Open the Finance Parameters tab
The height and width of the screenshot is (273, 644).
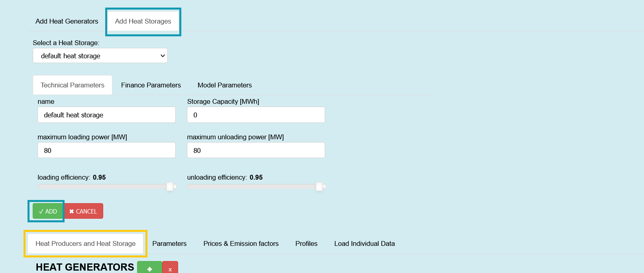(x=151, y=85)
